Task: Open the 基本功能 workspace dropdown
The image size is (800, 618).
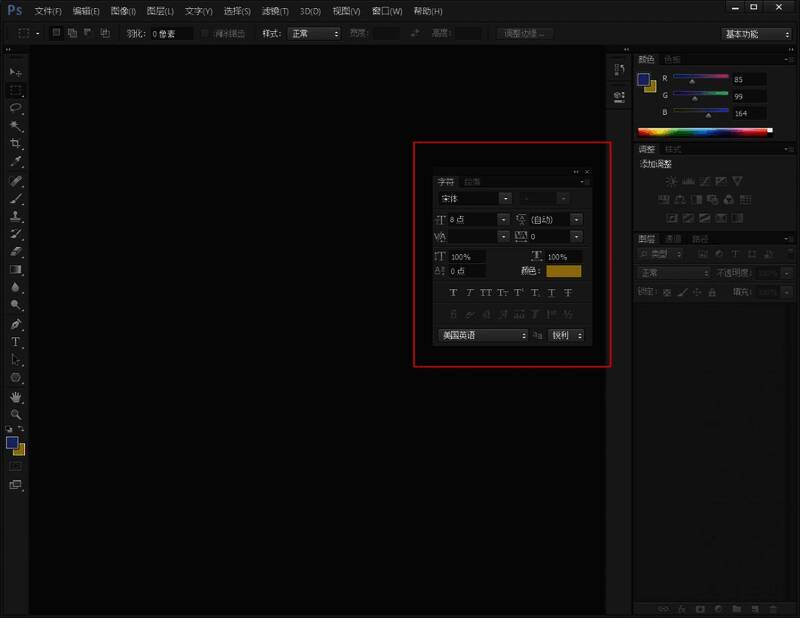Action: coord(757,33)
